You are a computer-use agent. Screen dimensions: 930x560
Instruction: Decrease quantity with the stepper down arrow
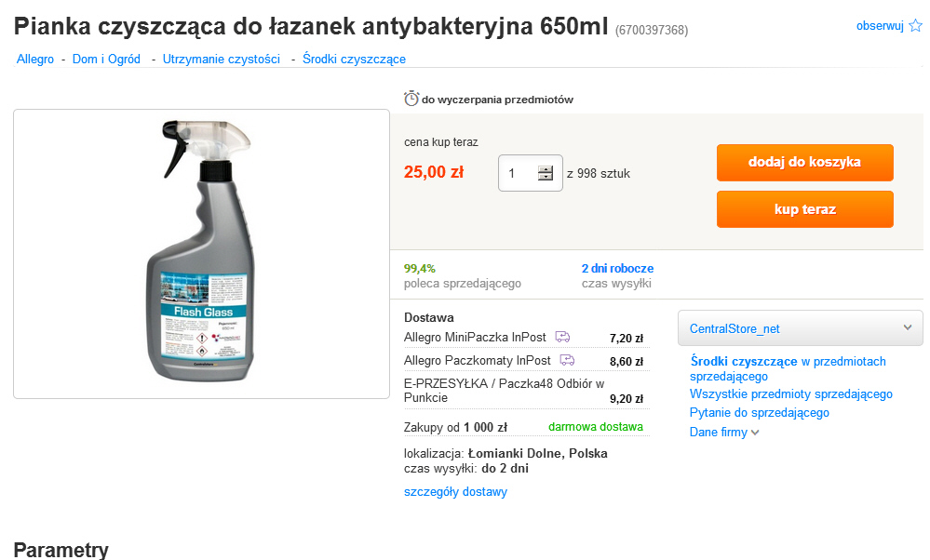(546, 177)
